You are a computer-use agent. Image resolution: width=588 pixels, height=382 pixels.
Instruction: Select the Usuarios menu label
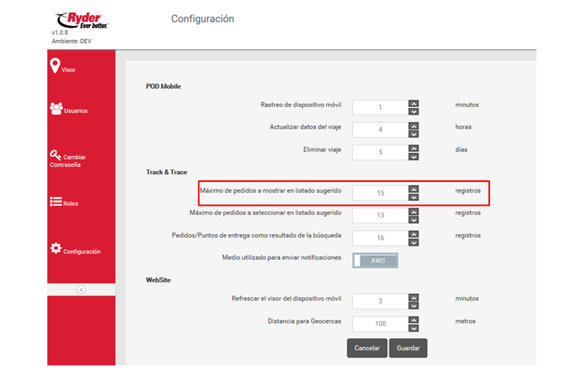coord(76,111)
